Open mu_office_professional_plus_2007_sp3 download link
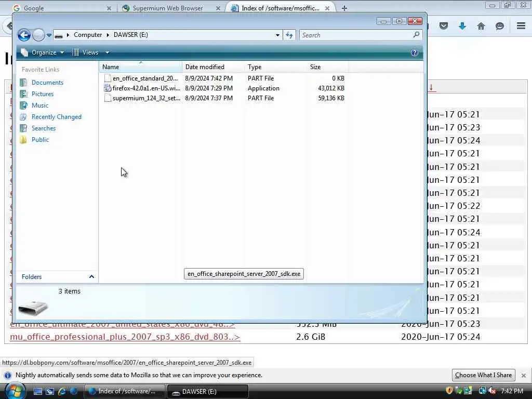532x399 pixels. 125,337
